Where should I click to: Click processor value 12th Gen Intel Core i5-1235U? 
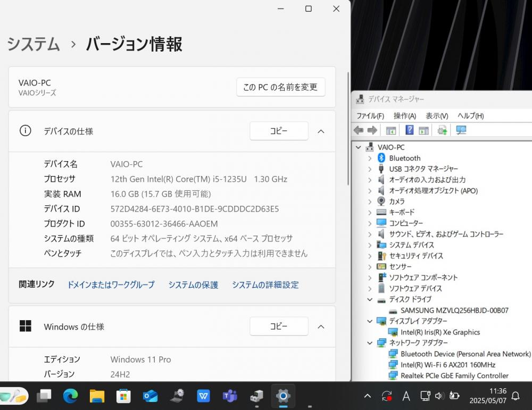199,179
